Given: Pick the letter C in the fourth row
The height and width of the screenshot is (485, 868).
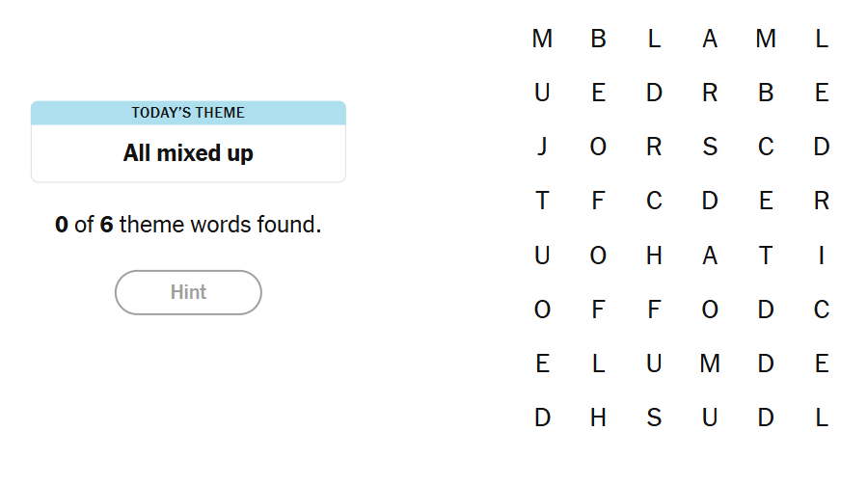Looking at the screenshot, I should click(x=654, y=202).
